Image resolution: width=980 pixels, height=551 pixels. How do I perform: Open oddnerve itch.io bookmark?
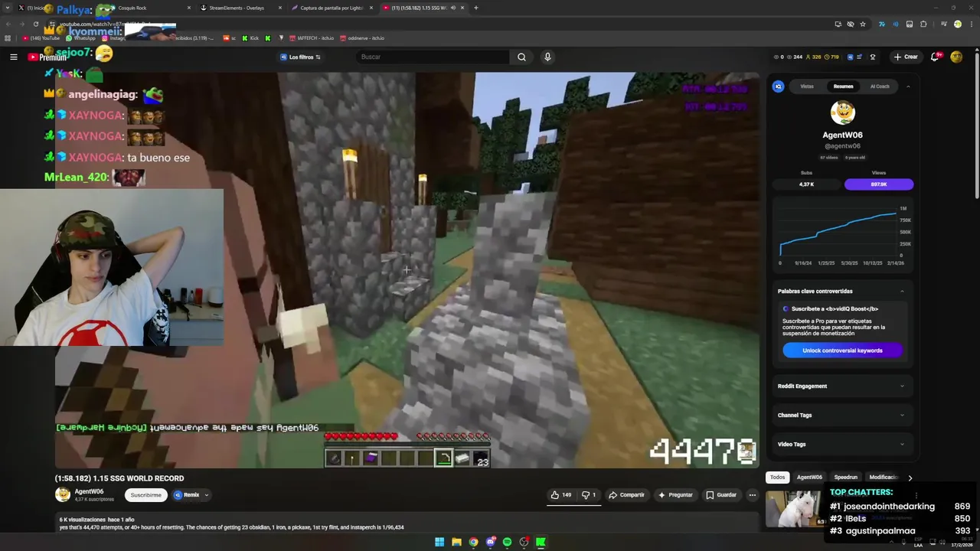click(x=361, y=37)
